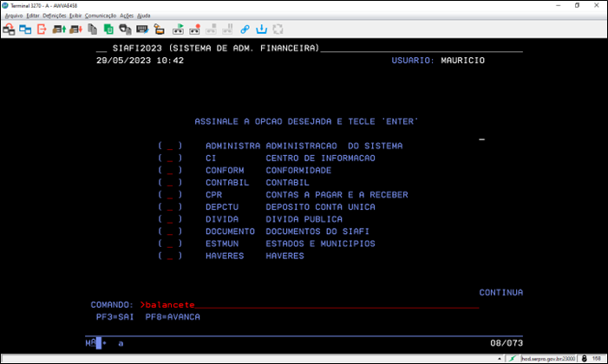Click the red disconnect toolbar icon

point(42,29)
